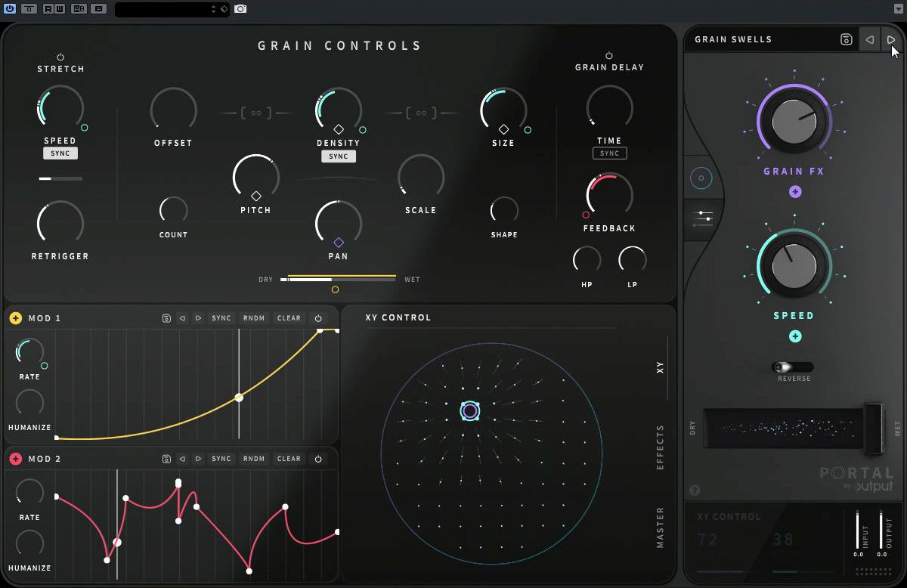Enable Write automation (W) button
Viewport: 907px width, 588px height.
(59, 8)
